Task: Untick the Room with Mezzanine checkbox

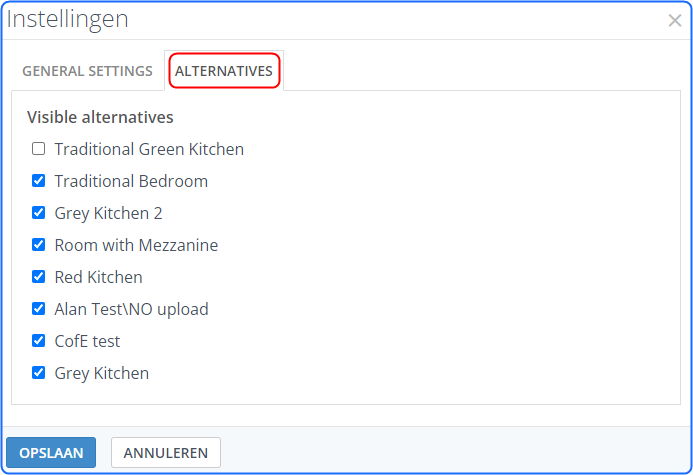Action: [39, 245]
